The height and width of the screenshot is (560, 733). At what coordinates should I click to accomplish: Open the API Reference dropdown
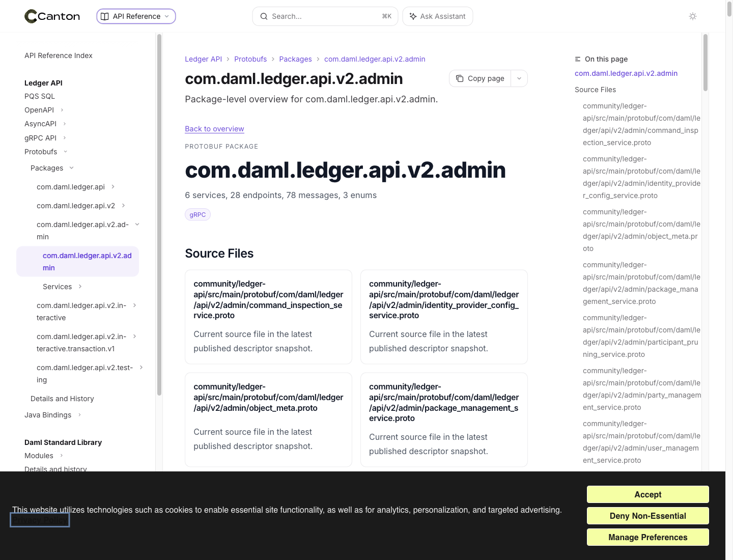[136, 16]
